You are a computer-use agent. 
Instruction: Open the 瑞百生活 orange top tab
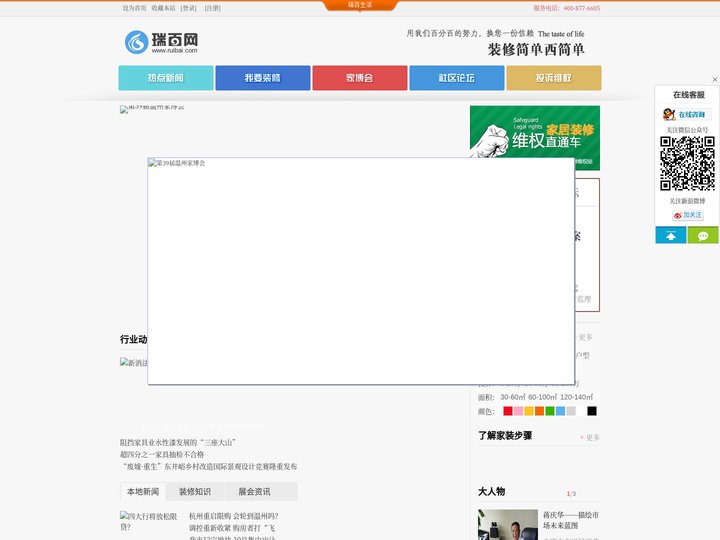pyautogui.click(x=360, y=5)
